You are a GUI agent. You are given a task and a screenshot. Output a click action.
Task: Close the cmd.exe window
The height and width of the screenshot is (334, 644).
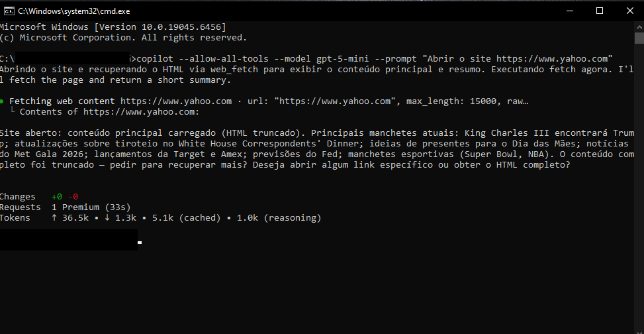click(x=629, y=11)
